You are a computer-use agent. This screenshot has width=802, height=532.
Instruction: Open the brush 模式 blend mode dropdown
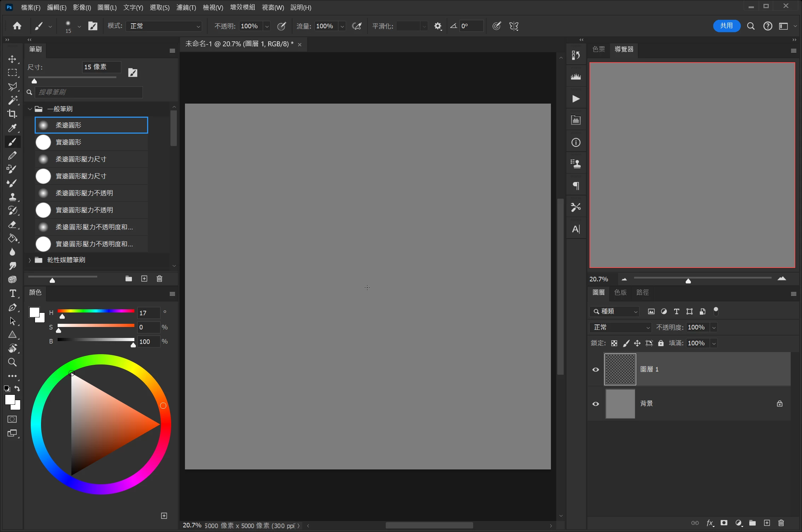164,26
